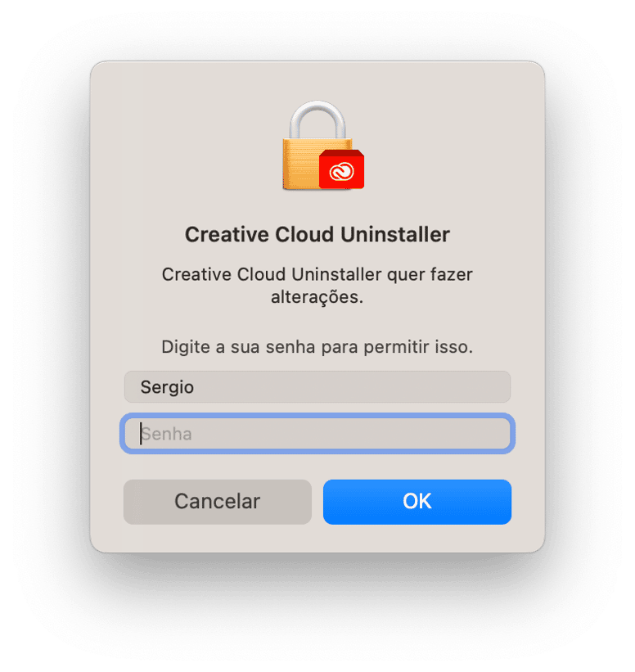The width and height of the screenshot is (635, 672).
Task: Click the Sergio username field
Action: [317, 387]
